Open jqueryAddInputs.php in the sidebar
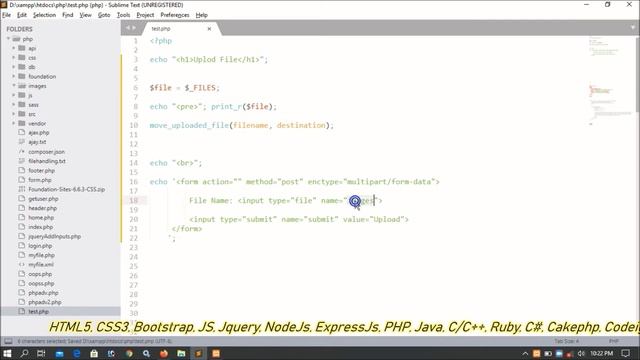 click(54, 236)
